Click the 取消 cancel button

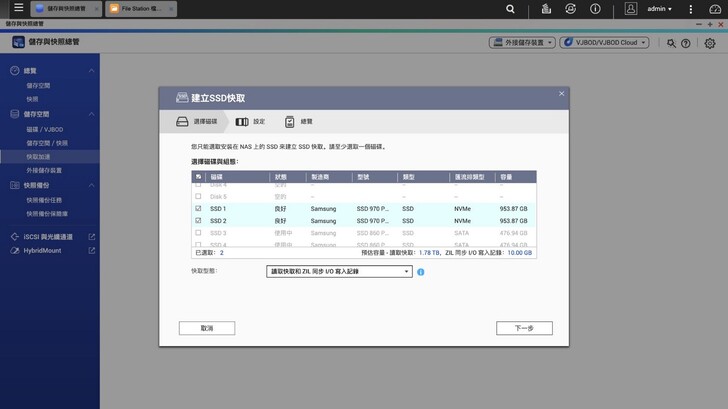(207, 328)
